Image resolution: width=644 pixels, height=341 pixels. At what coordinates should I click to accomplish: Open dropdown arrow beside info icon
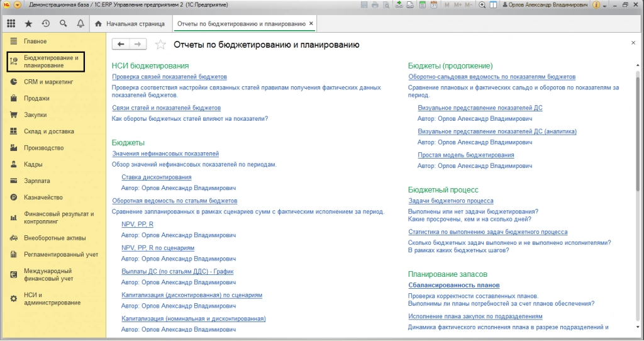pyautogui.click(x=604, y=6)
